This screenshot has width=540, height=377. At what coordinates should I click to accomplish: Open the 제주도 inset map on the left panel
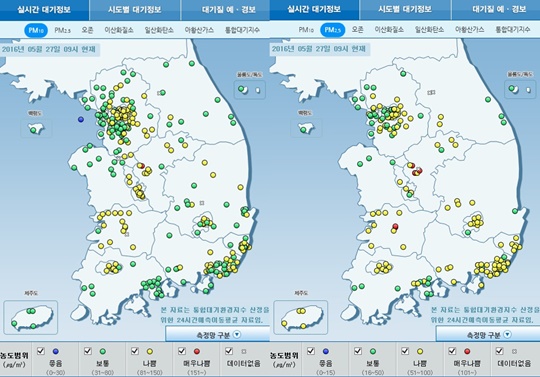point(31,317)
